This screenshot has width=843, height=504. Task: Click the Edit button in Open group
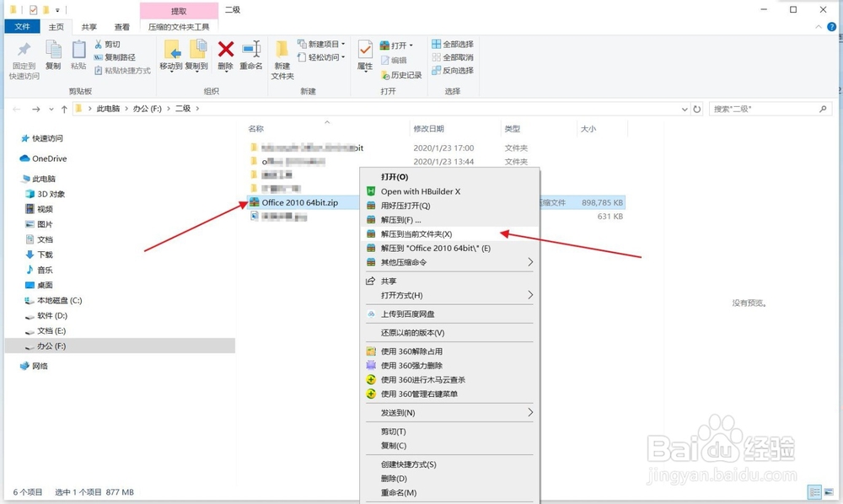coord(394,60)
